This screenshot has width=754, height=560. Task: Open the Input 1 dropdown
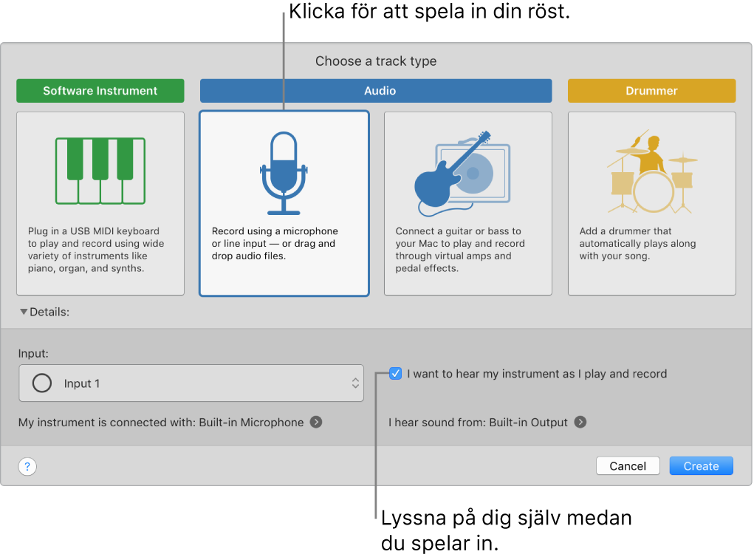pos(191,383)
